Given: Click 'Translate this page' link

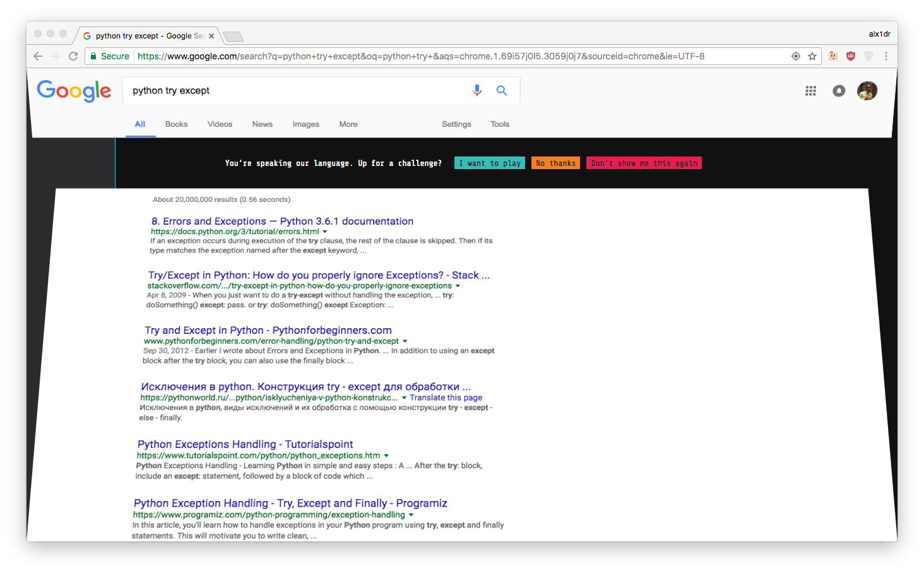Looking at the screenshot, I should point(446,398).
